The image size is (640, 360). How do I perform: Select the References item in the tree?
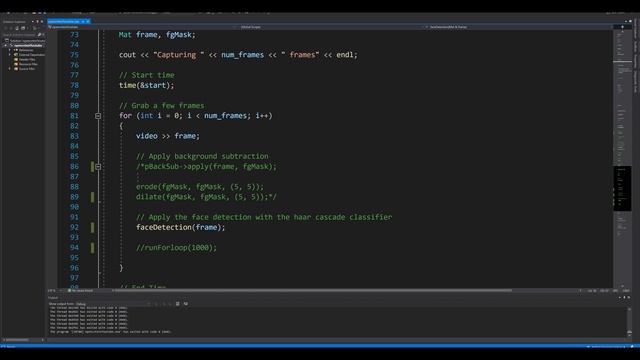pyautogui.click(x=24, y=50)
